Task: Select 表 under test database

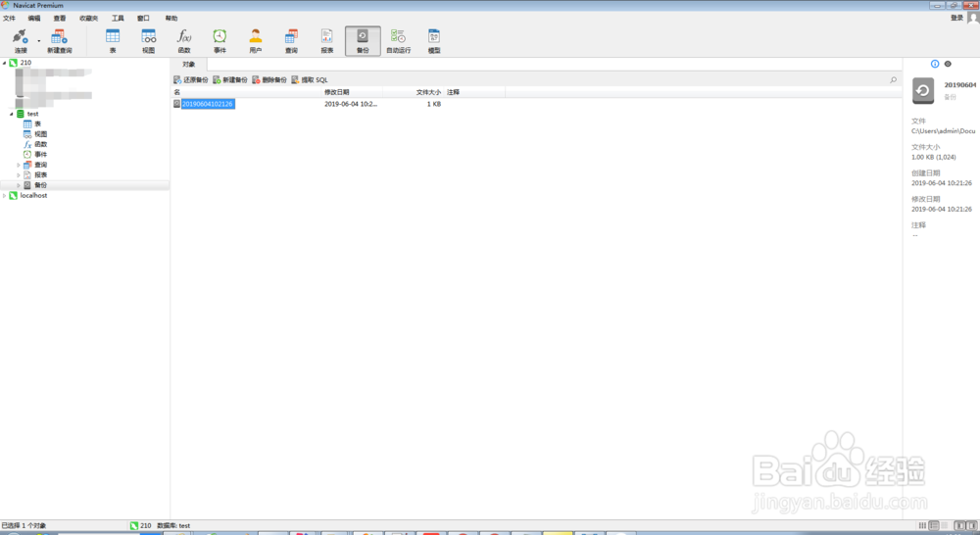Action: click(37, 123)
